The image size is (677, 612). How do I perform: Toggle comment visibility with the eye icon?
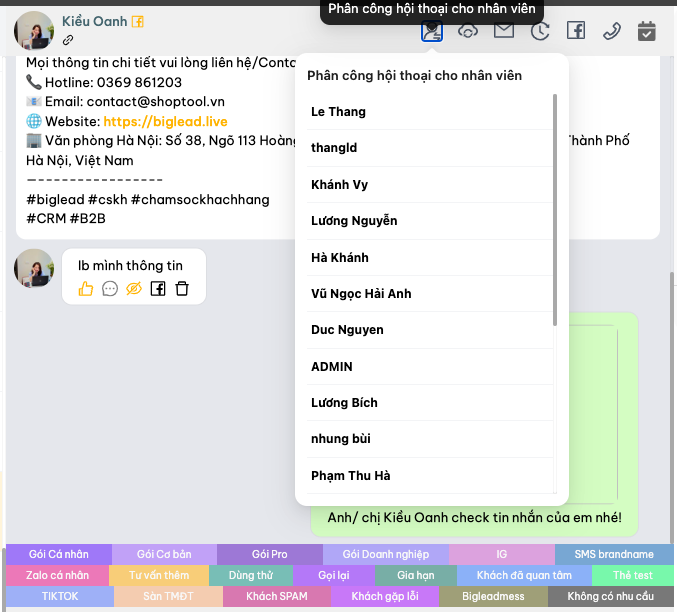(x=134, y=288)
